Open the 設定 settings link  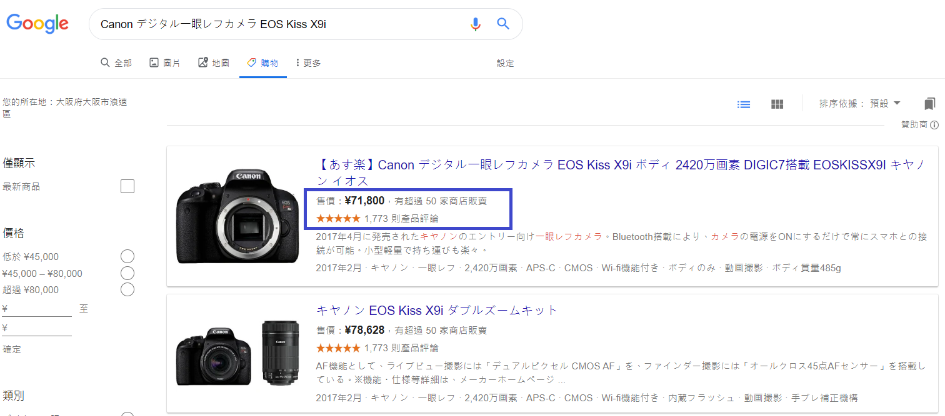[505, 63]
